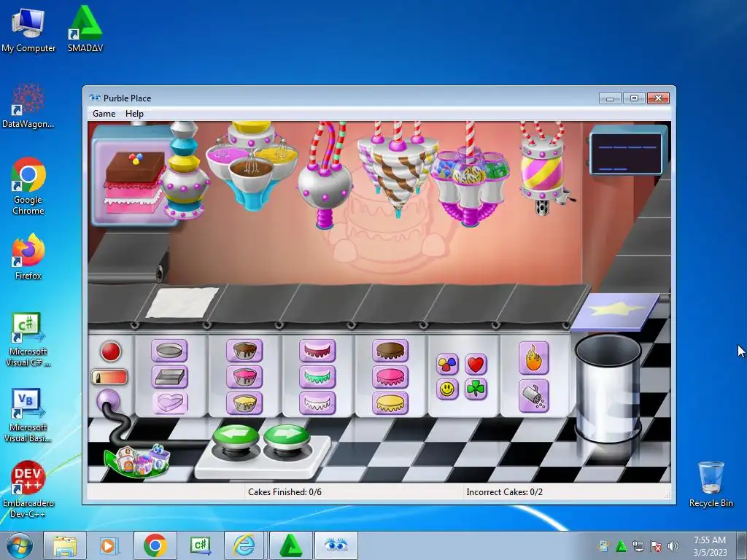Open the Help menu
The width and height of the screenshot is (747, 560).
134,113
